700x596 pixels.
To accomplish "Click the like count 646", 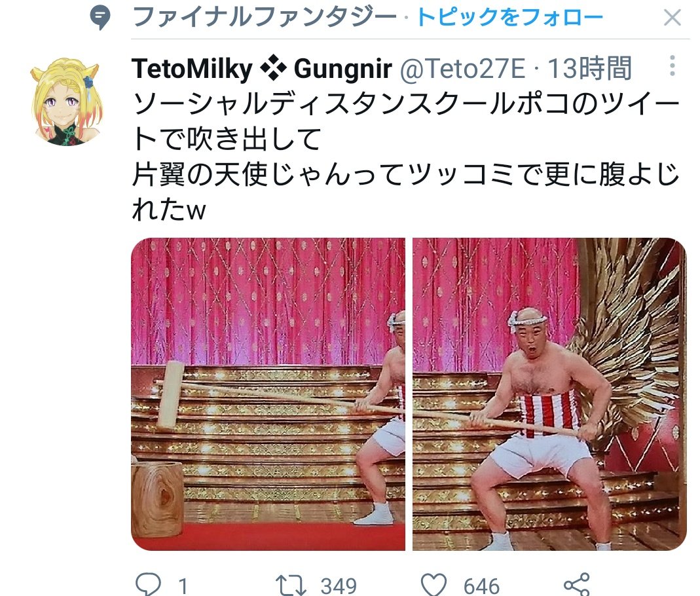I will 481,586.
